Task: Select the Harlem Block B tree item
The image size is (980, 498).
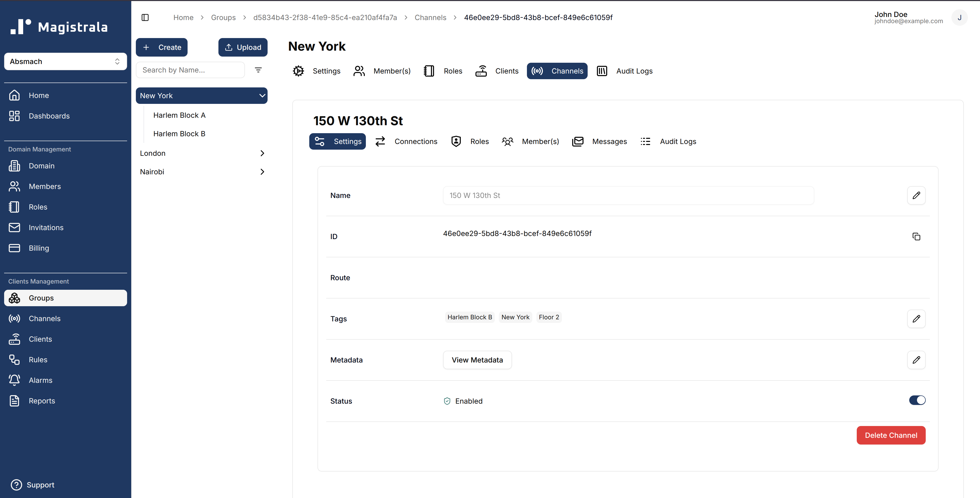Action: click(179, 133)
